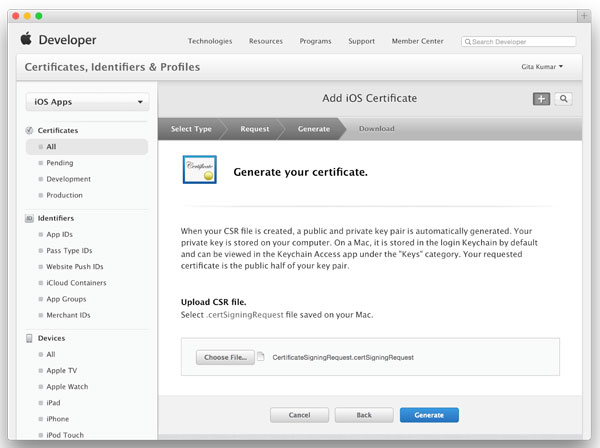Open App Groups

(x=66, y=299)
